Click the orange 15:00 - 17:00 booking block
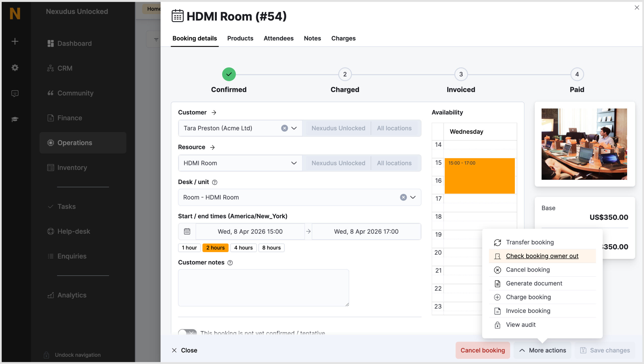 click(x=479, y=176)
